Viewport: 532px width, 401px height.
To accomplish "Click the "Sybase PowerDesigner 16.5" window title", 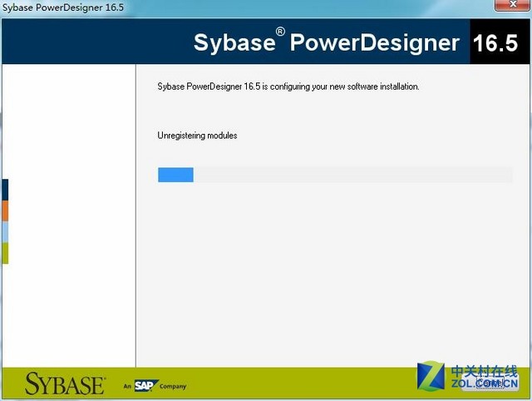I will tap(63, 7).
